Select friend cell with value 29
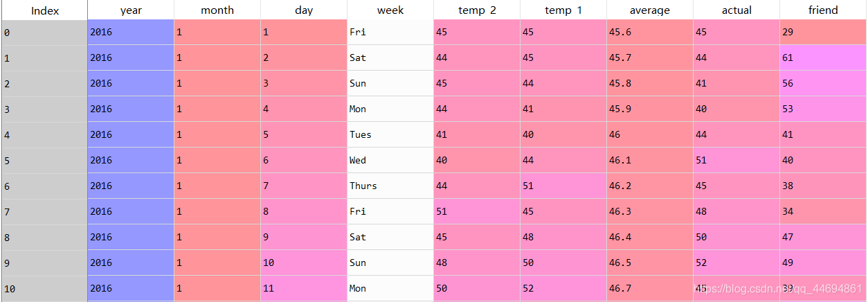The height and width of the screenshot is (302, 868). pos(823,33)
